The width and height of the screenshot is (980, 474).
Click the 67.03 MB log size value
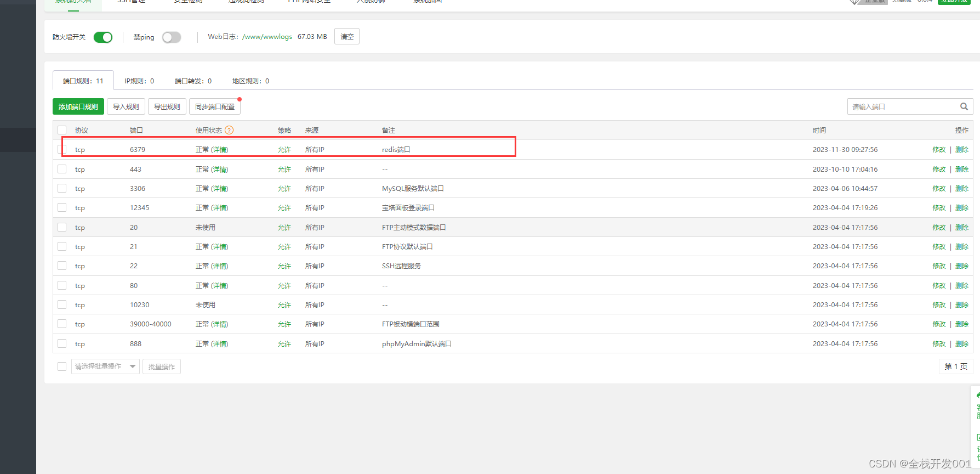click(x=312, y=37)
